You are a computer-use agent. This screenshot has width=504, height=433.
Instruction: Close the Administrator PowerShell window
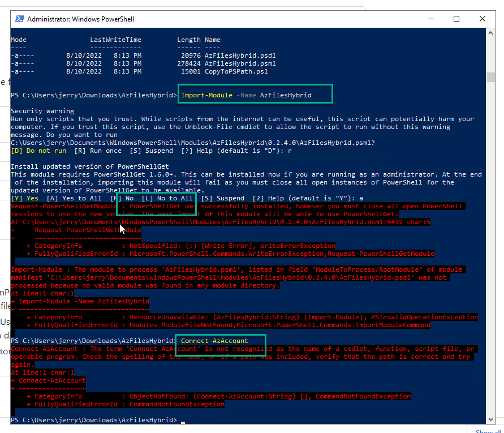pos(482,19)
